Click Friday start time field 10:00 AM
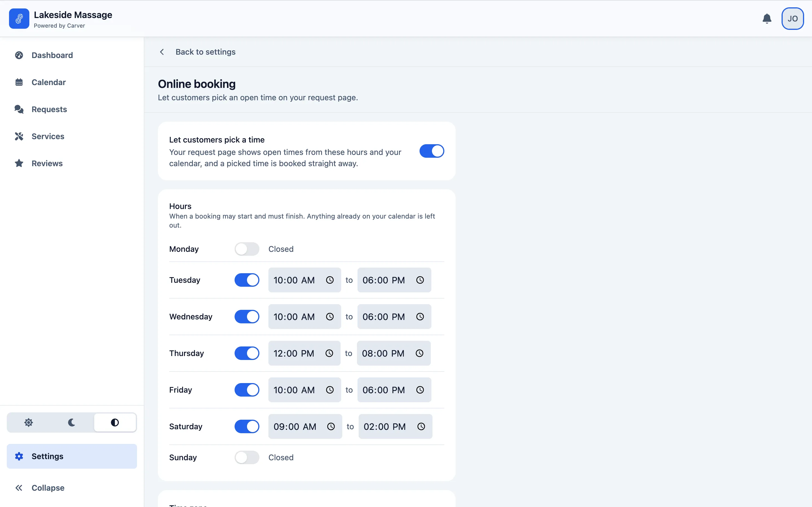This screenshot has width=812, height=507. point(304,390)
